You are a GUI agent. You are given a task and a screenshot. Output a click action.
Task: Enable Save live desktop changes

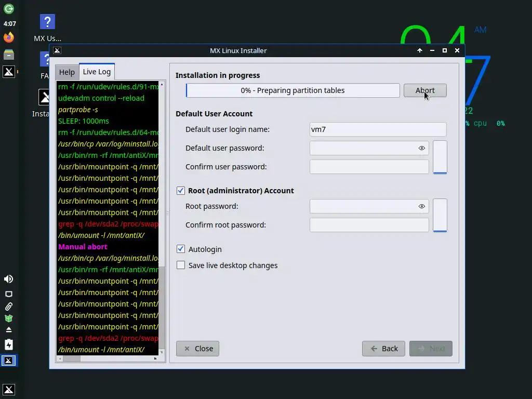pyautogui.click(x=180, y=265)
